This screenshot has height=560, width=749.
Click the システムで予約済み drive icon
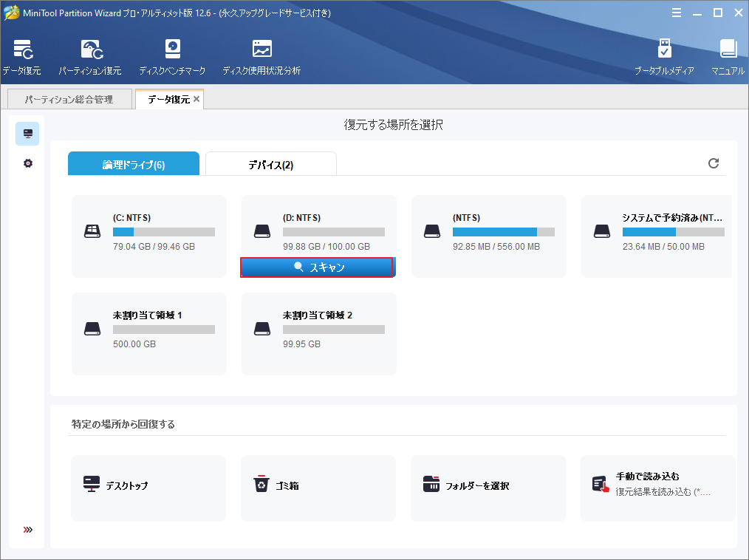[602, 232]
